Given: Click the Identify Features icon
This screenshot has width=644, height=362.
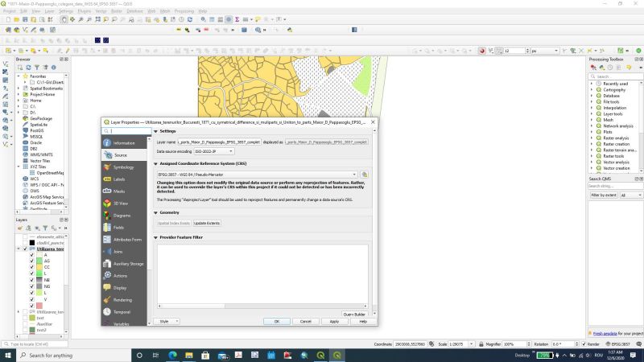Looking at the screenshot, I should pyautogui.click(x=204, y=19).
